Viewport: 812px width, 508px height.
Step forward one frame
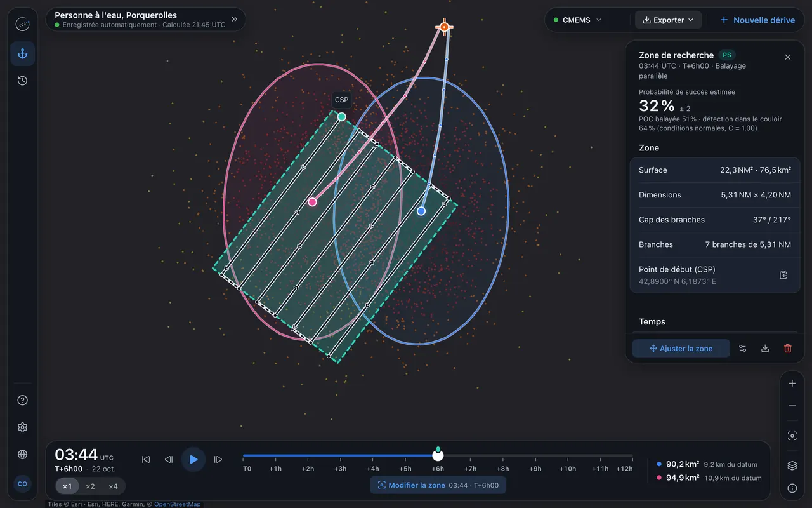(218, 459)
